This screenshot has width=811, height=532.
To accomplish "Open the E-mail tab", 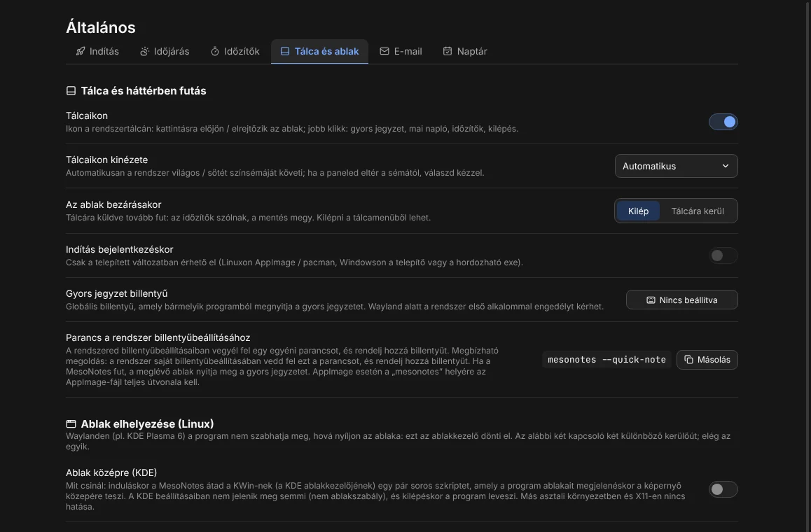I will (401, 51).
